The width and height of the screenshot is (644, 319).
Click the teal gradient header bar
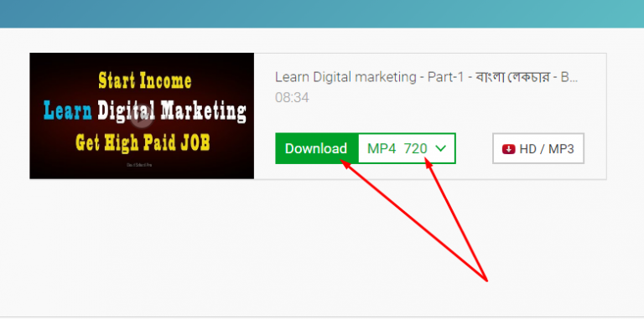coord(322,13)
